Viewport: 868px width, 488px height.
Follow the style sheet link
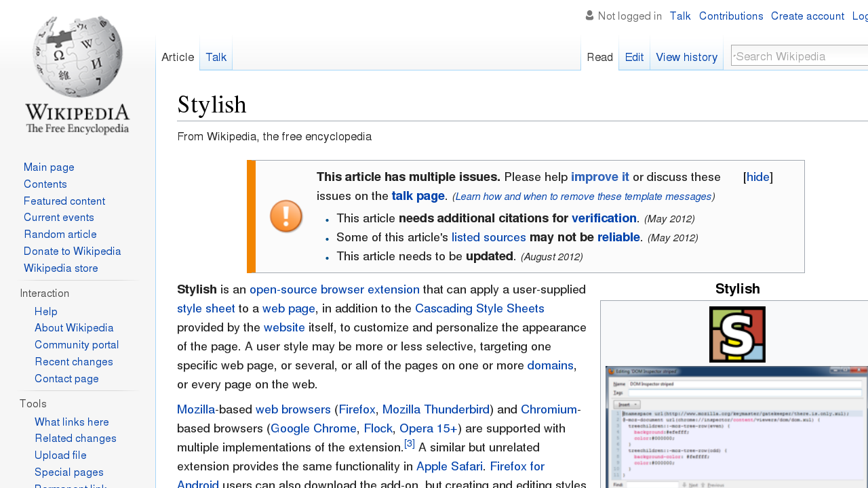206,308
